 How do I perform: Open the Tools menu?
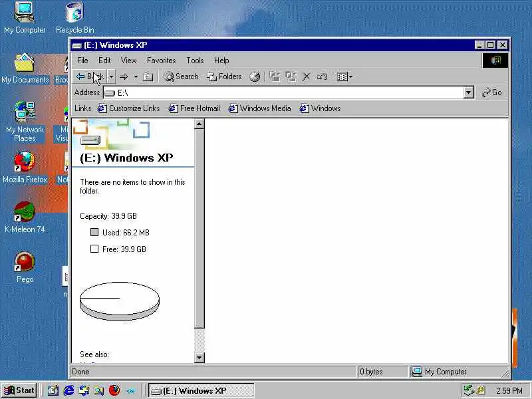coord(195,61)
